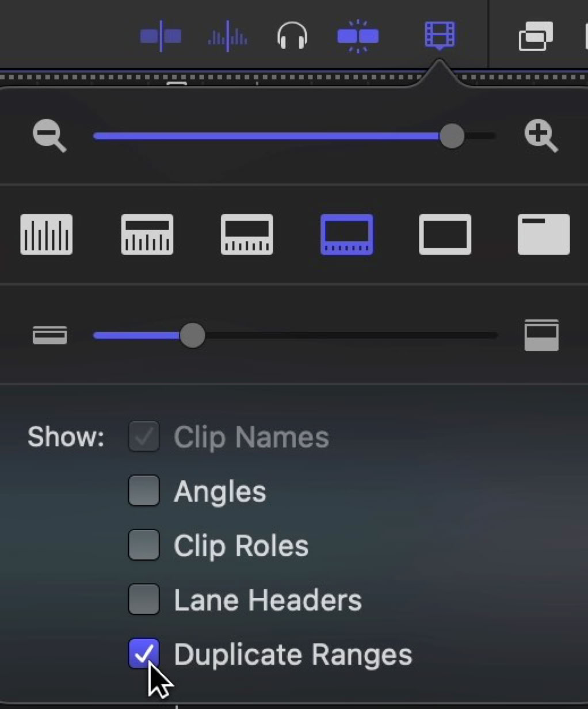Uncheck the Duplicate Ranges checkbox

point(144,653)
